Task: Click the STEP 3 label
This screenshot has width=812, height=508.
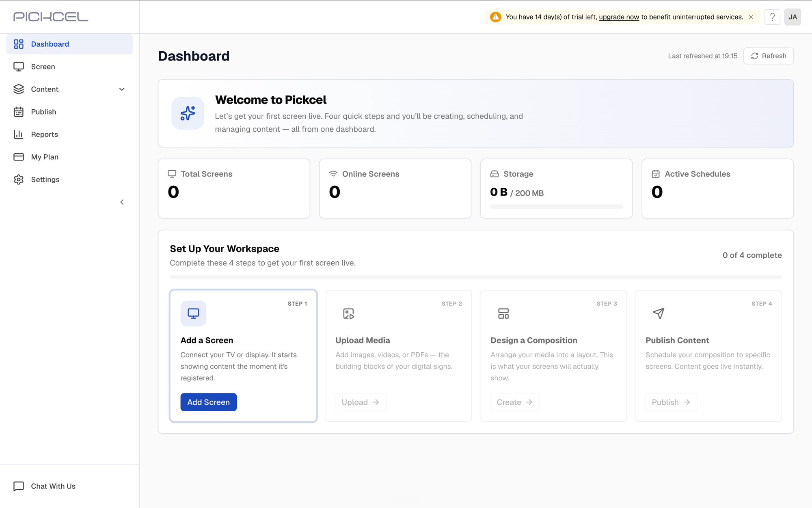Action: pyautogui.click(x=607, y=304)
